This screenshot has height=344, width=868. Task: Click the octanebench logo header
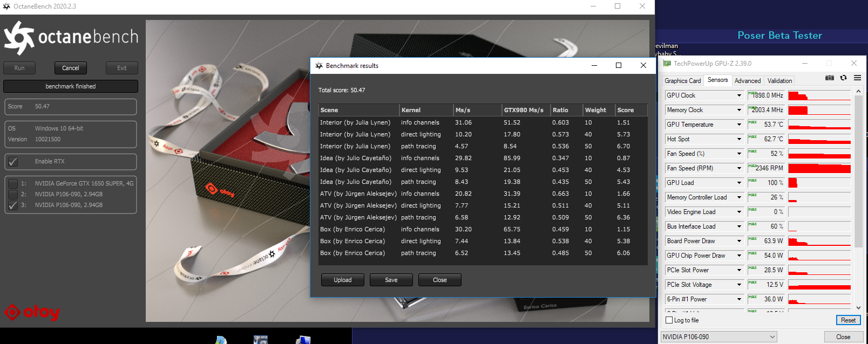coord(71,38)
